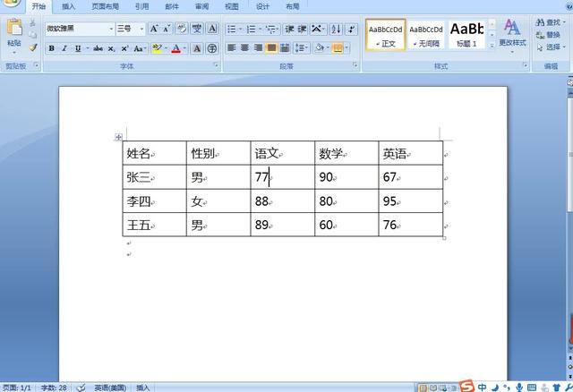
Task: Click the 查找 (Find) button
Action: pyautogui.click(x=550, y=22)
